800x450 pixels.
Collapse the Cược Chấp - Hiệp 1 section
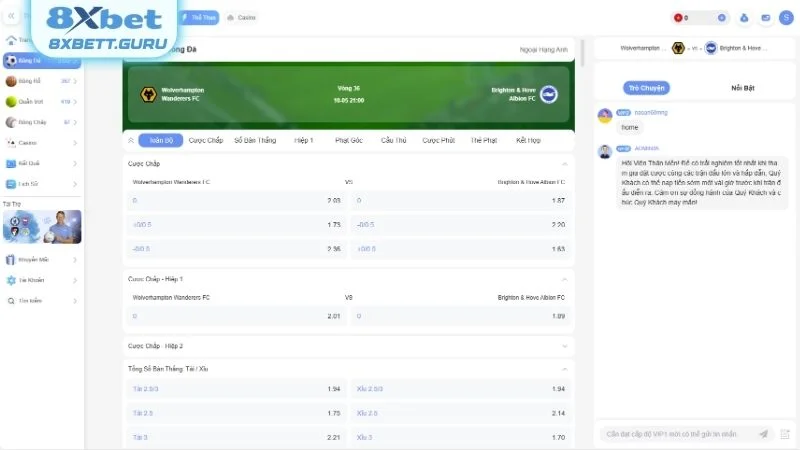pos(564,279)
